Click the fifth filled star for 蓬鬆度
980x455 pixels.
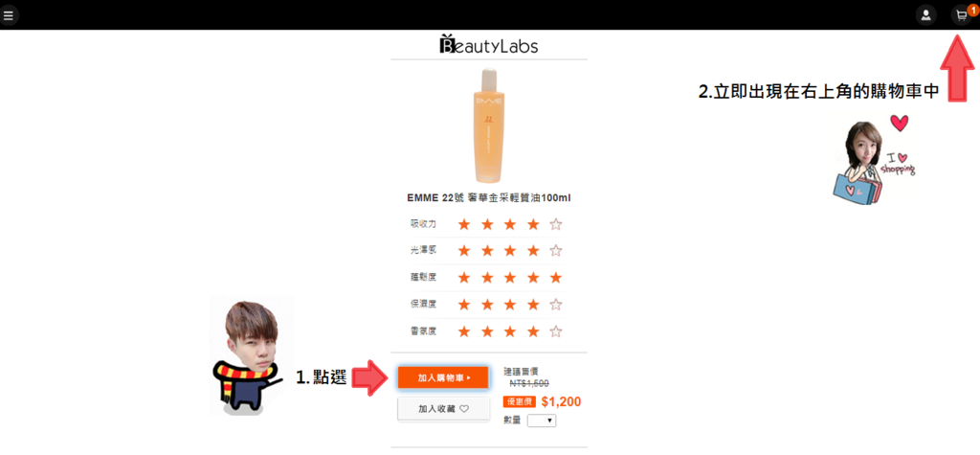[556, 277]
